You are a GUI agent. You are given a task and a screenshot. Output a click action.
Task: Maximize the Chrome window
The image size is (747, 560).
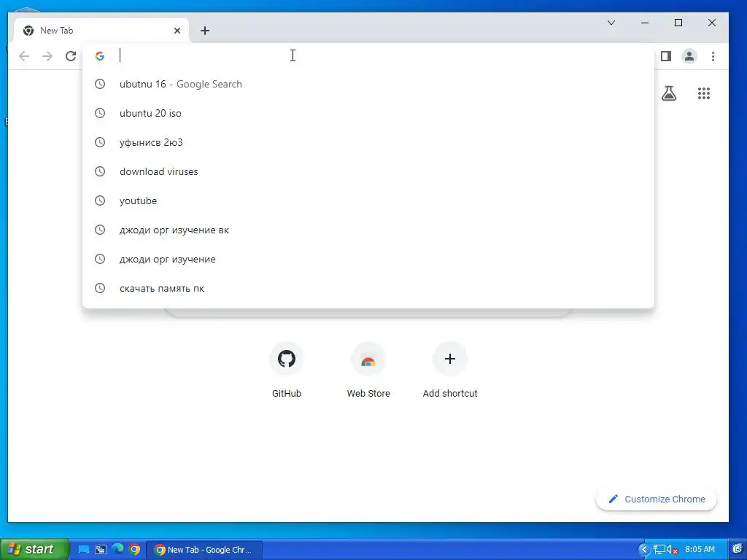(x=678, y=23)
